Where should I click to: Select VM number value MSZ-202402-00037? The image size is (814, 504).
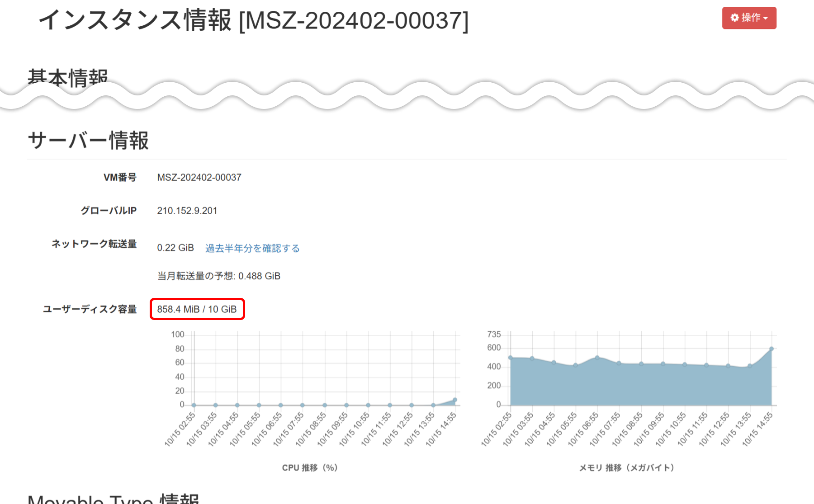[x=199, y=177]
